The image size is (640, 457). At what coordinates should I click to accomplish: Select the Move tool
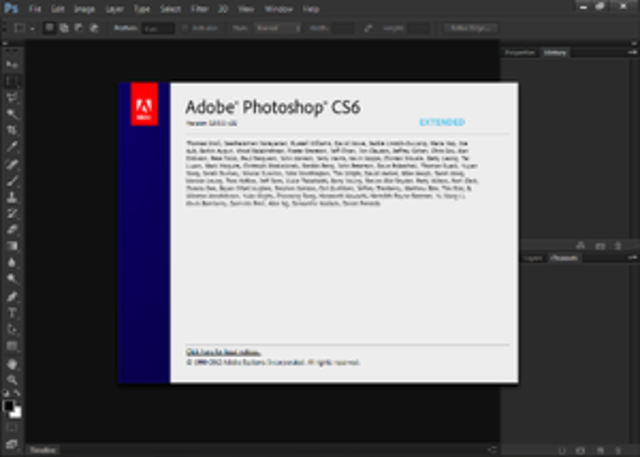coord(12,64)
